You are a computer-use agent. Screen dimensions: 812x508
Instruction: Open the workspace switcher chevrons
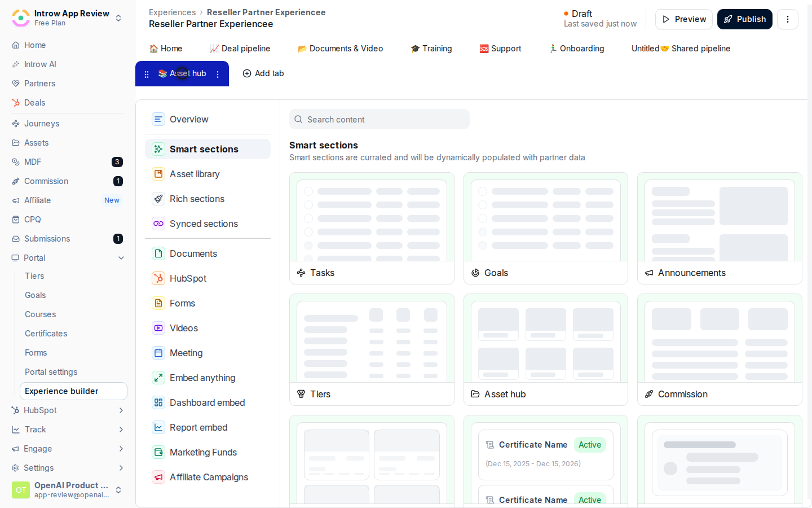tap(118, 18)
